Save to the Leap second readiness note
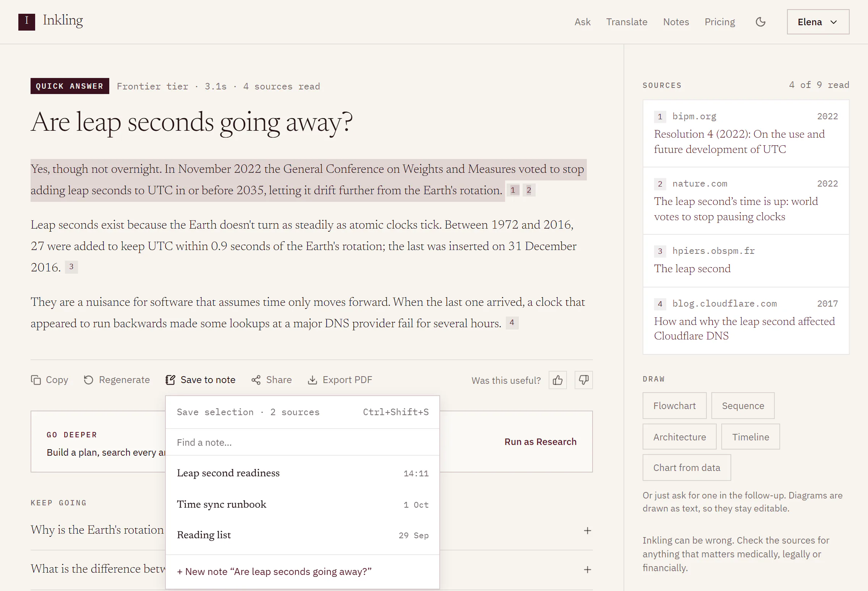 [x=303, y=473]
